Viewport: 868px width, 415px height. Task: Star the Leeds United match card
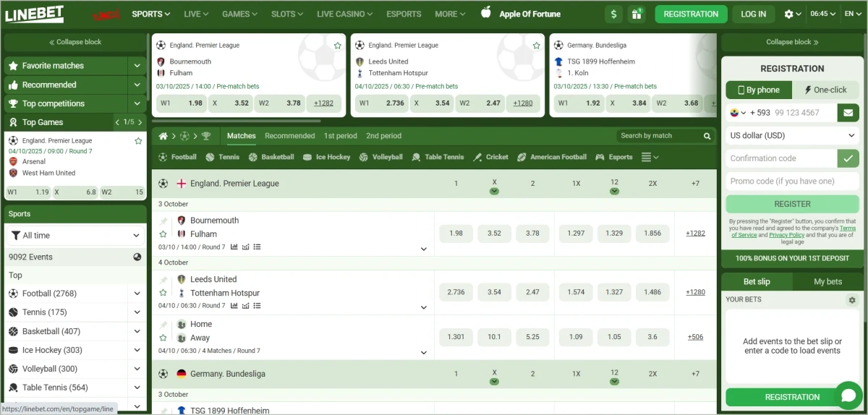(536, 46)
